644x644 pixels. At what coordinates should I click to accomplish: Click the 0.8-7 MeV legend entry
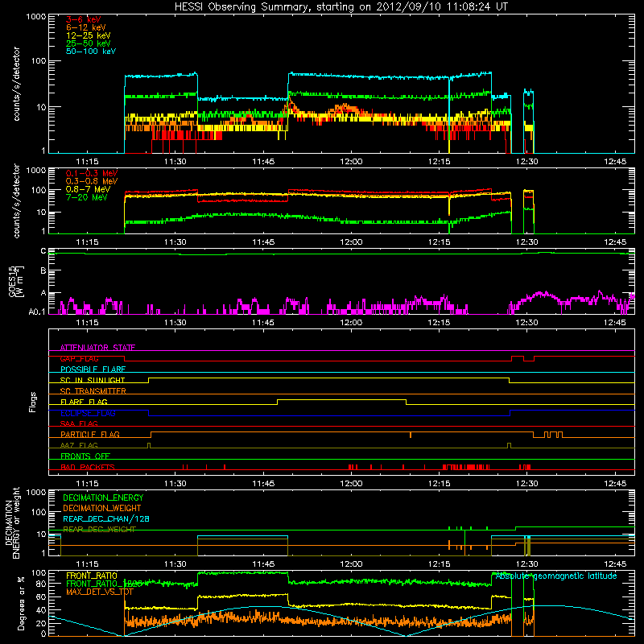pos(88,189)
